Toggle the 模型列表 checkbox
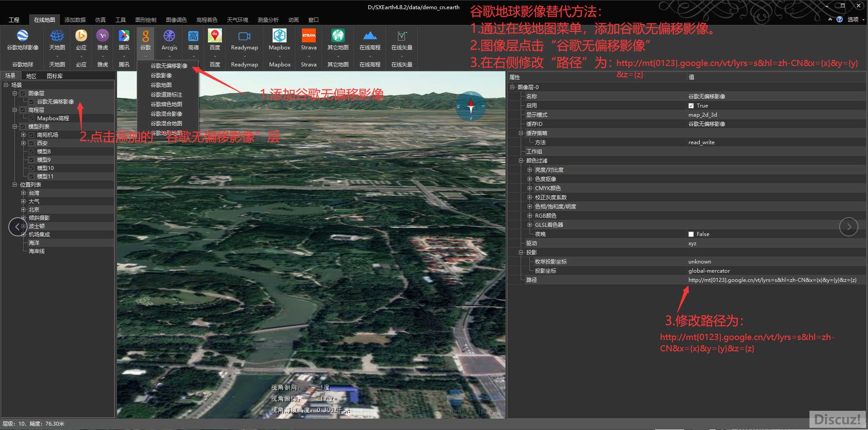Viewport: 868px width, 430px height. 23,127
